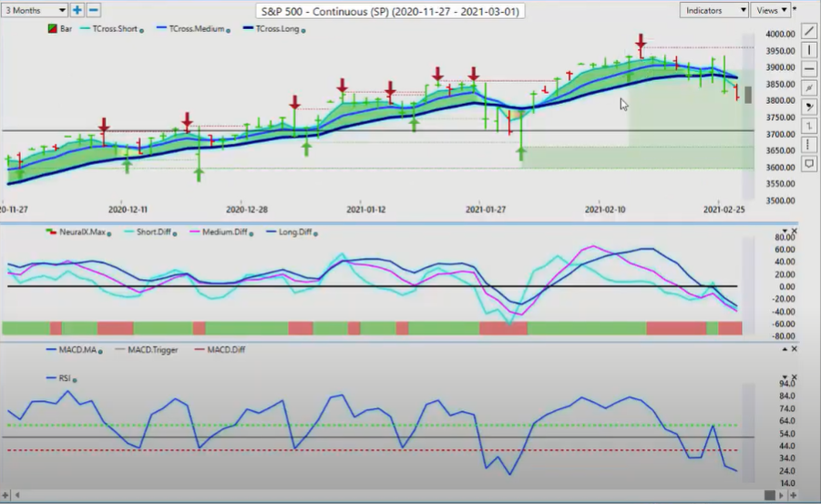The image size is (821, 504).
Task: Toggle the dot beside NeuralX.Max
Action: tap(109, 233)
